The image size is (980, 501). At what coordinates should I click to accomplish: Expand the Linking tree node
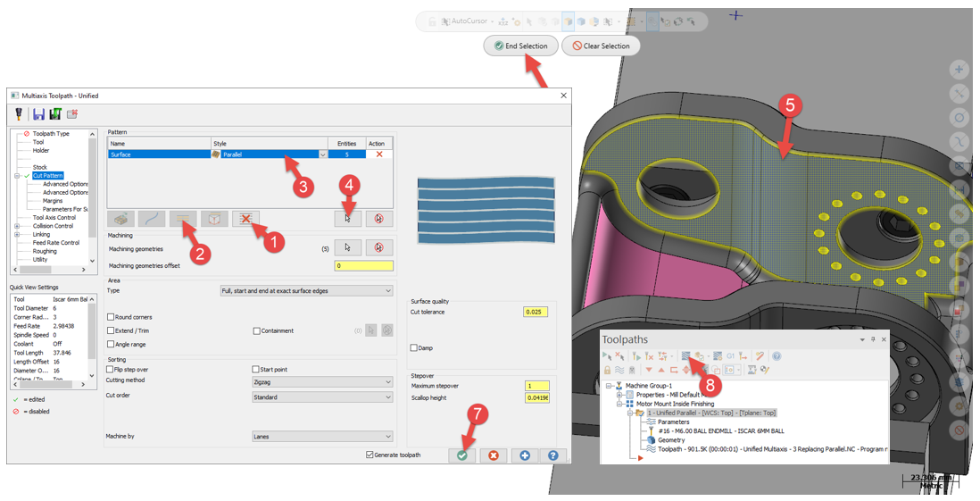[x=17, y=235]
